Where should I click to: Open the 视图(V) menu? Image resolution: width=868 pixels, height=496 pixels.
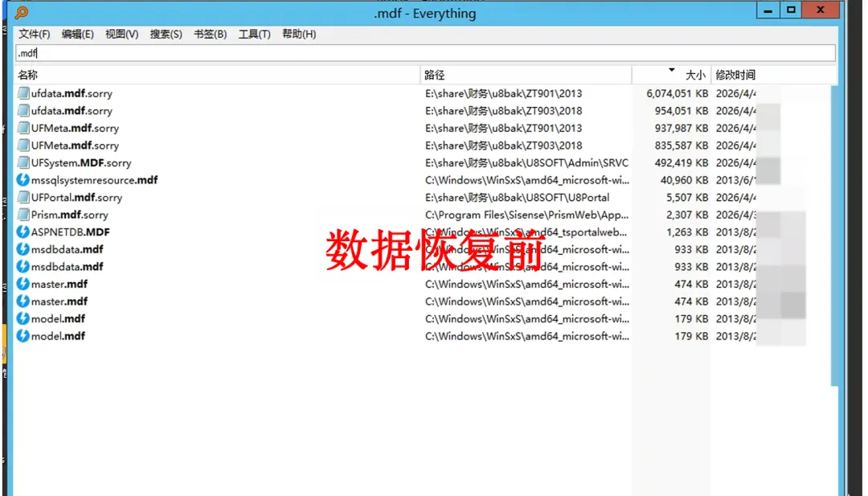122,35
